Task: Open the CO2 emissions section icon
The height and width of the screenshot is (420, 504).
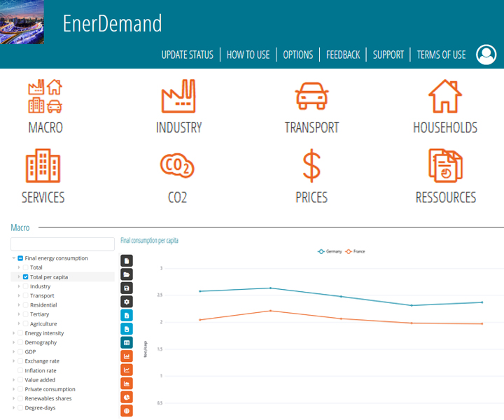Action: click(177, 166)
